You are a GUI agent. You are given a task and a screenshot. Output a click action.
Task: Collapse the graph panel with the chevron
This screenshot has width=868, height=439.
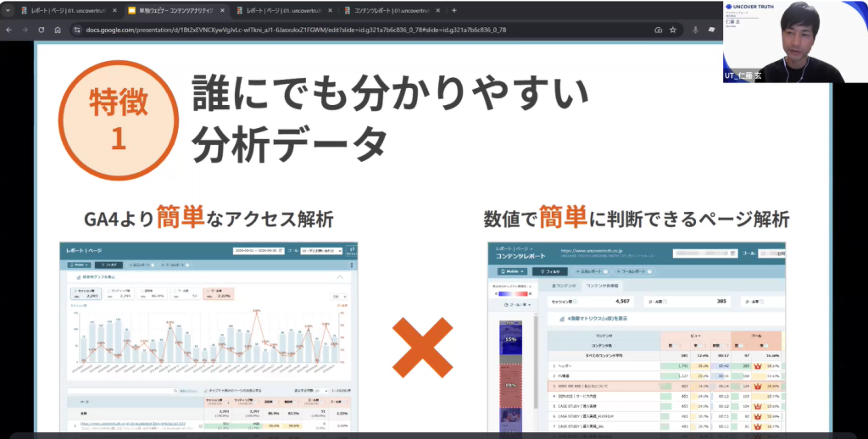click(x=340, y=277)
